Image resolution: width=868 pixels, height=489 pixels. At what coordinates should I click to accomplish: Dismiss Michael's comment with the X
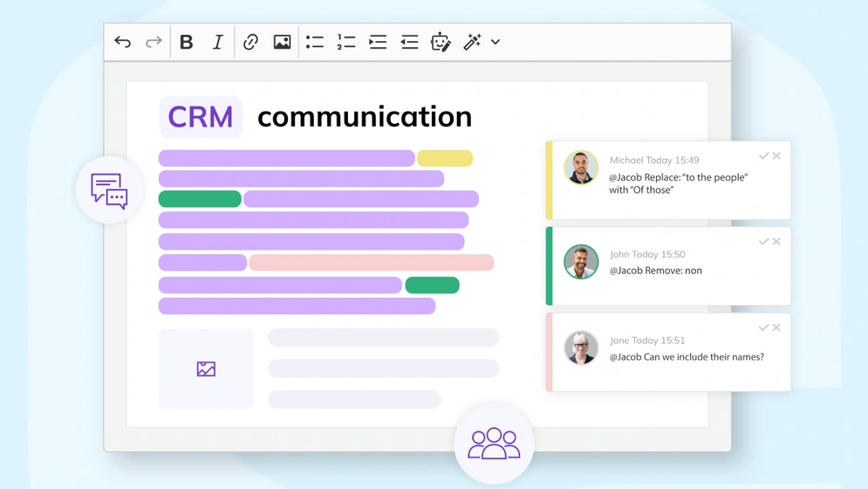coord(776,155)
